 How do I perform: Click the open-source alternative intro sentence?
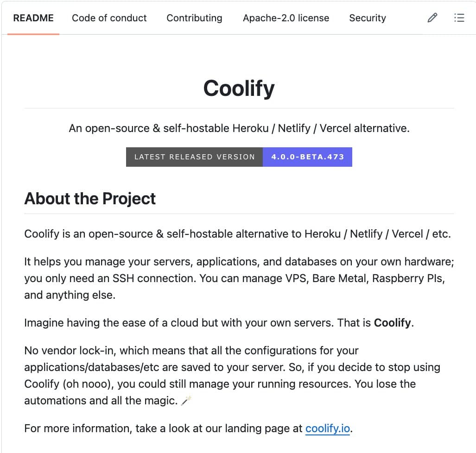(237, 234)
